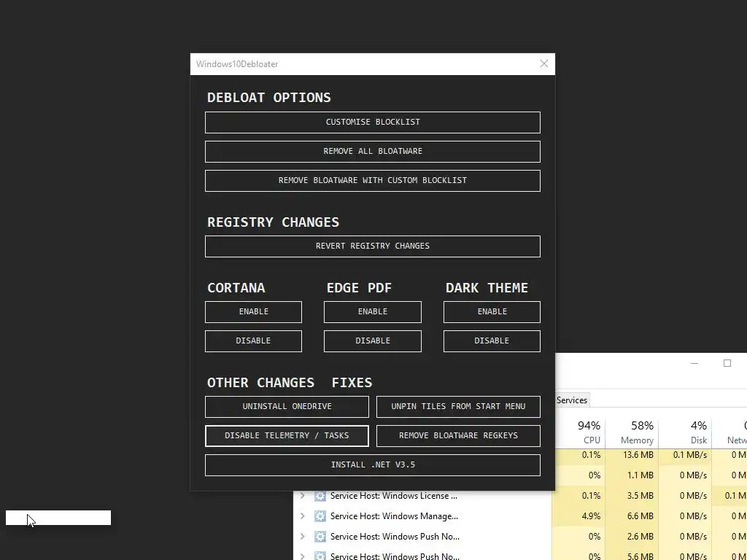Click Revert Registry Changes
The height and width of the screenshot is (560, 747).
click(x=373, y=246)
